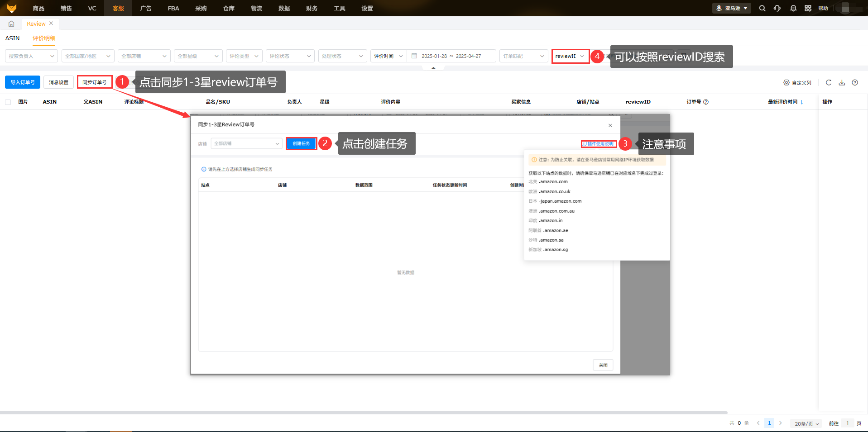This screenshot has width=868, height=432.
Task: Click the blurred user avatar
Action: [845, 8]
